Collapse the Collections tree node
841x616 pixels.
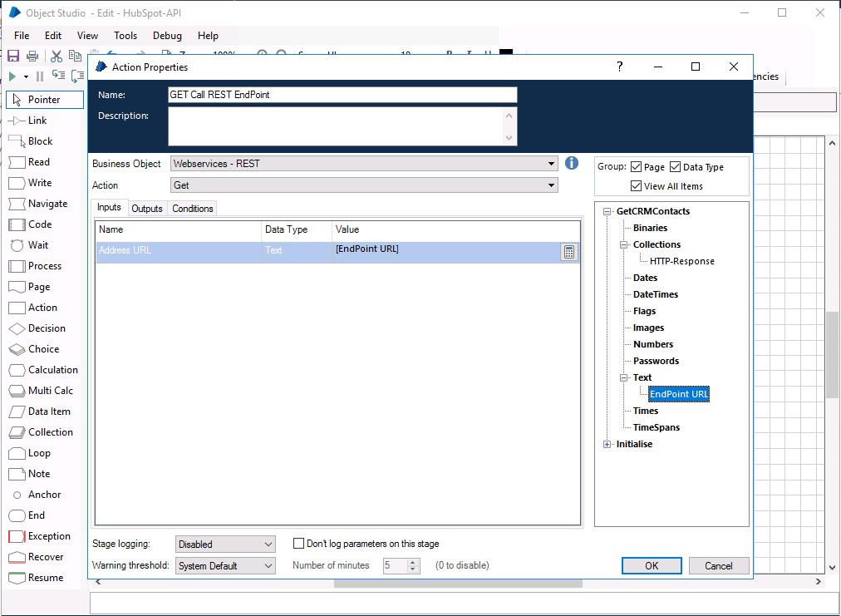click(624, 244)
